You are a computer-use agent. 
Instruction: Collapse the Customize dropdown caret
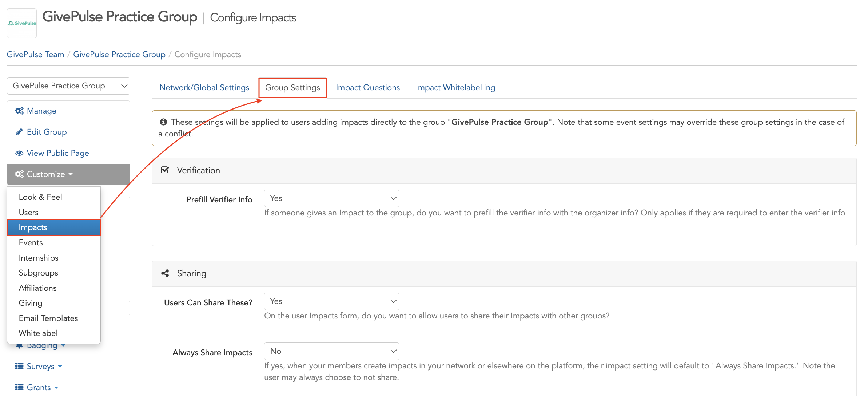coord(71,174)
